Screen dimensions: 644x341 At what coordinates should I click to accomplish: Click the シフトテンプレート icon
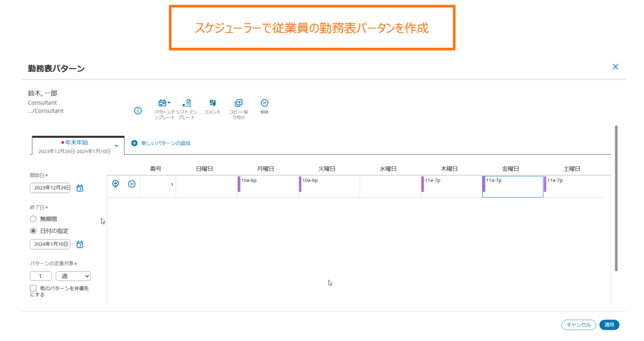(187, 103)
